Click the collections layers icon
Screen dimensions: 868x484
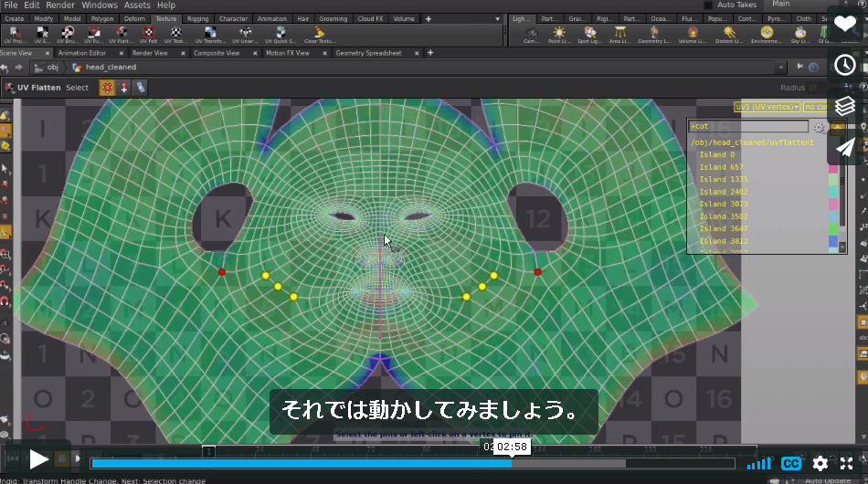[845, 106]
